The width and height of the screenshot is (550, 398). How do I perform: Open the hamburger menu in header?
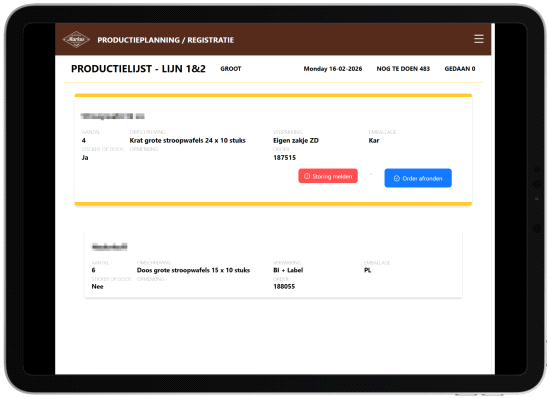click(x=479, y=39)
